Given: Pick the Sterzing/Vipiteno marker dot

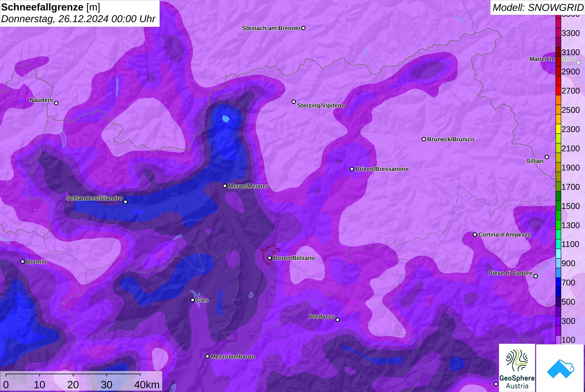Looking at the screenshot, I should point(294,102).
